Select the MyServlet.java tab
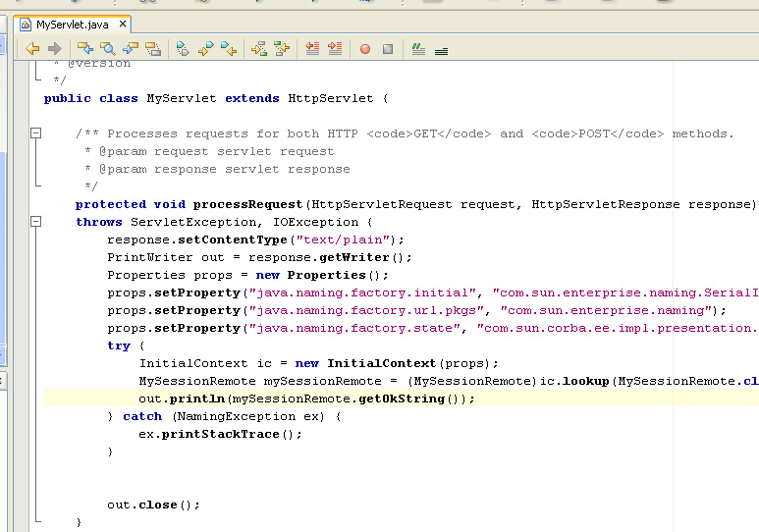This screenshot has width=759, height=532. 72,25
